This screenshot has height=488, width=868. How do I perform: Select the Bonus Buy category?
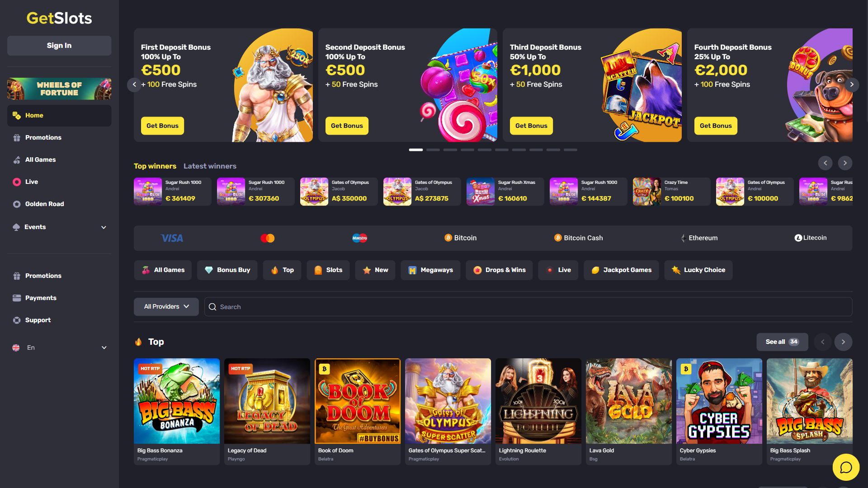pyautogui.click(x=227, y=270)
